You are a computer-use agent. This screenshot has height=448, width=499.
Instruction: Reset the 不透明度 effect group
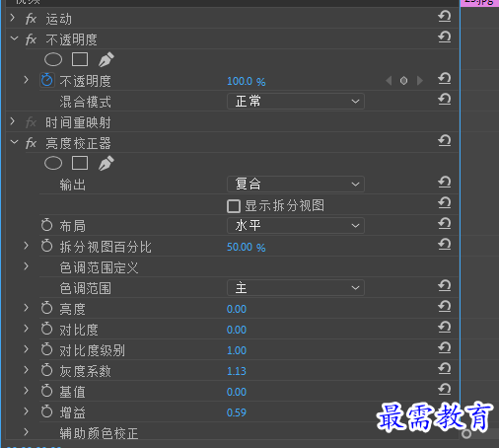coord(445,37)
